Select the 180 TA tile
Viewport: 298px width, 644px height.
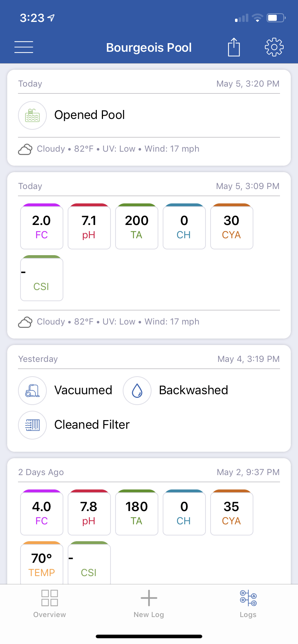[137, 512]
